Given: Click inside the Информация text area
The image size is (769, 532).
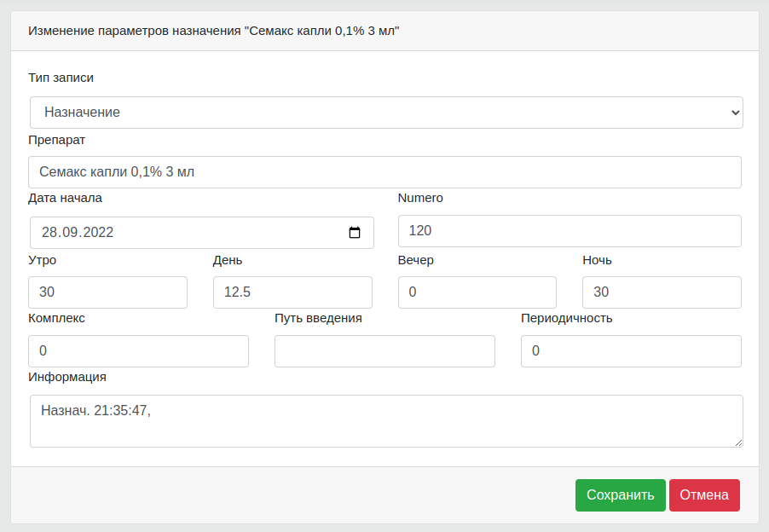Looking at the screenshot, I should (x=386, y=421).
